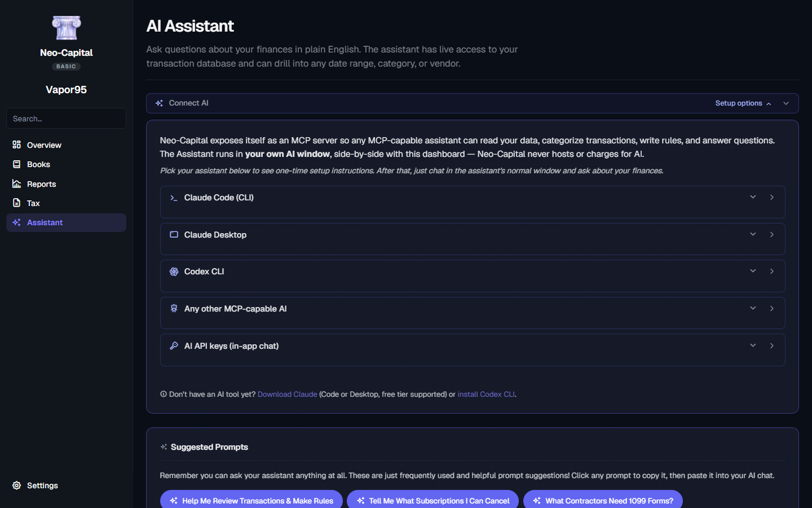This screenshot has width=812, height=508.
Task: Click the info icon beside Don't have an AI tool
Action: pos(164,395)
